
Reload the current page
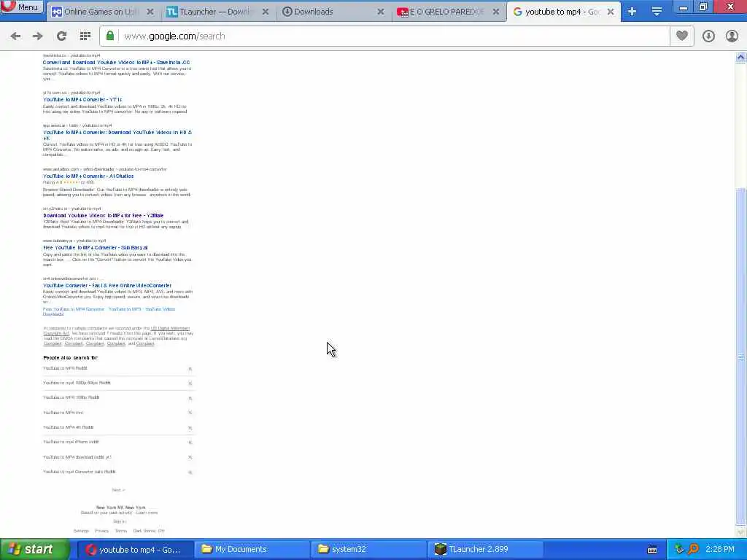point(61,36)
